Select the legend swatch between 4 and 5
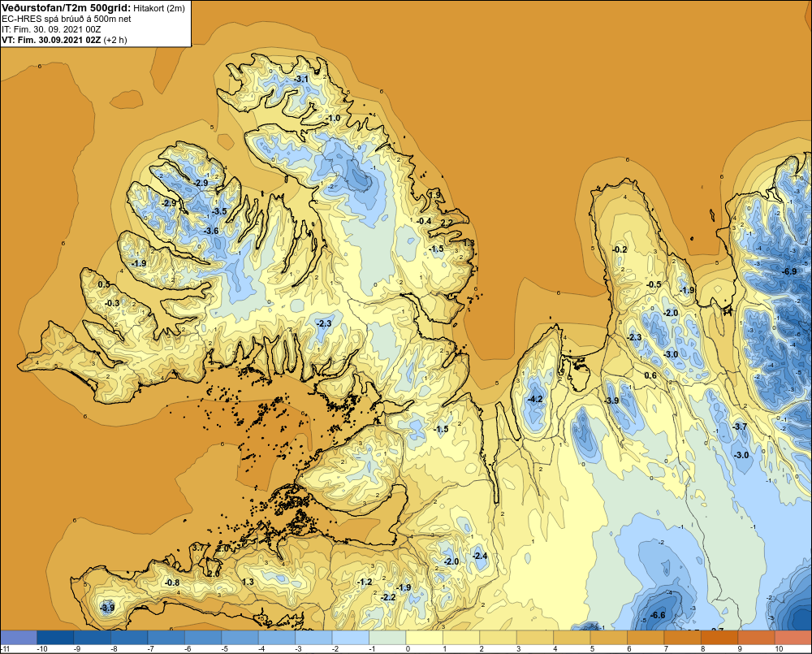The width and height of the screenshot is (812, 654). tap(572, 637)
